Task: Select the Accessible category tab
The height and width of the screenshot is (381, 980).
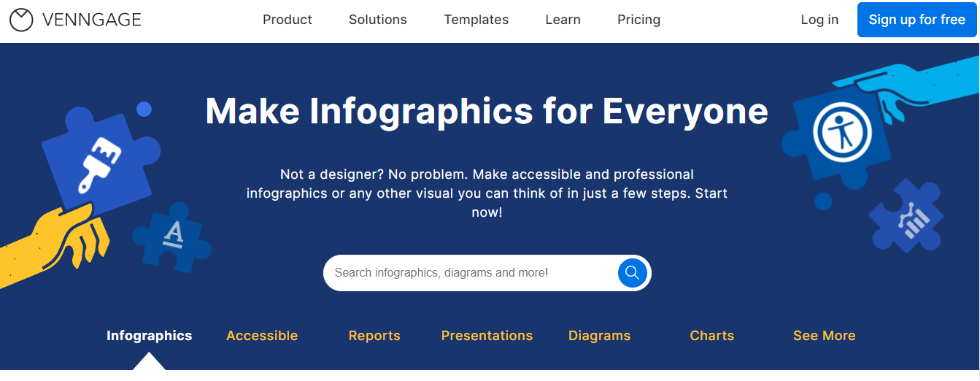Action: (x=262, y=336)
